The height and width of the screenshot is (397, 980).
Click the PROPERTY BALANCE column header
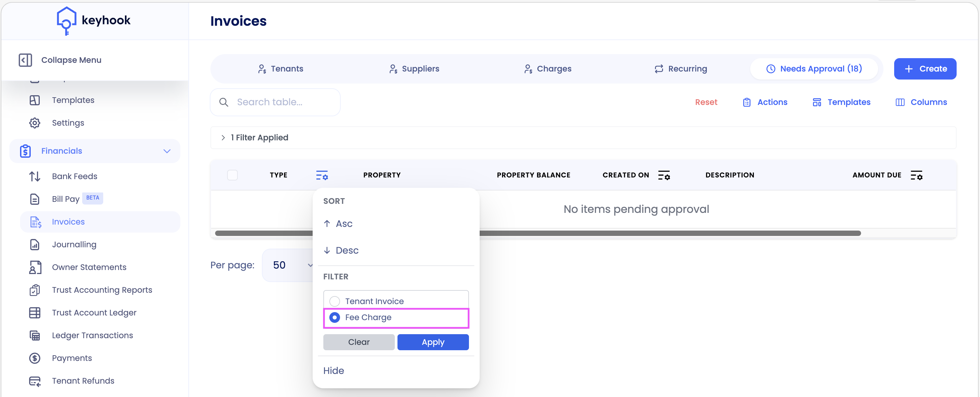(x=533, y=175)
